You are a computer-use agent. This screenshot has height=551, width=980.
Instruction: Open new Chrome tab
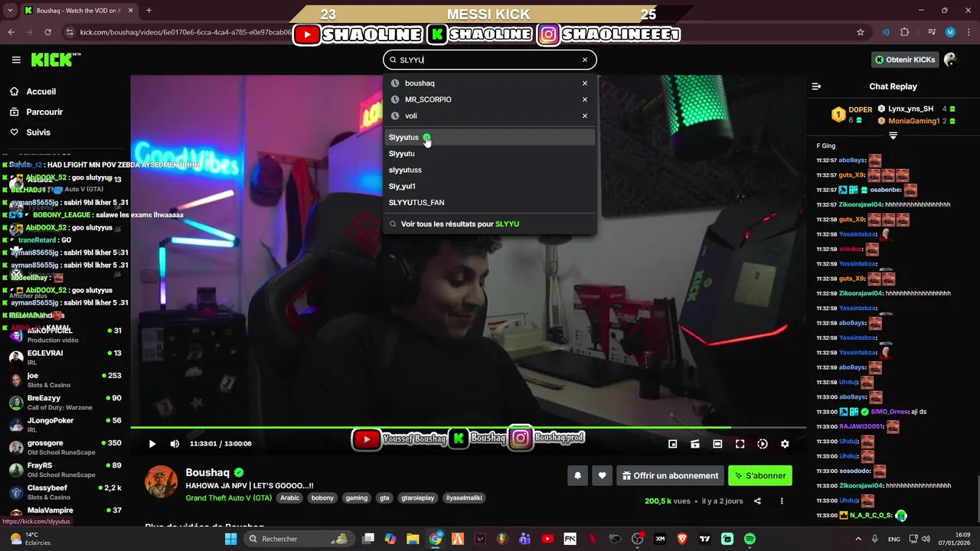point(149,11)
